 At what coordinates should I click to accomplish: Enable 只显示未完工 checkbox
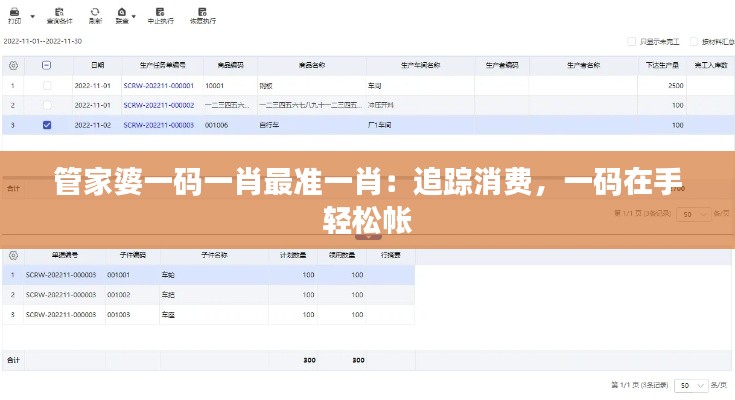[631, 42]
